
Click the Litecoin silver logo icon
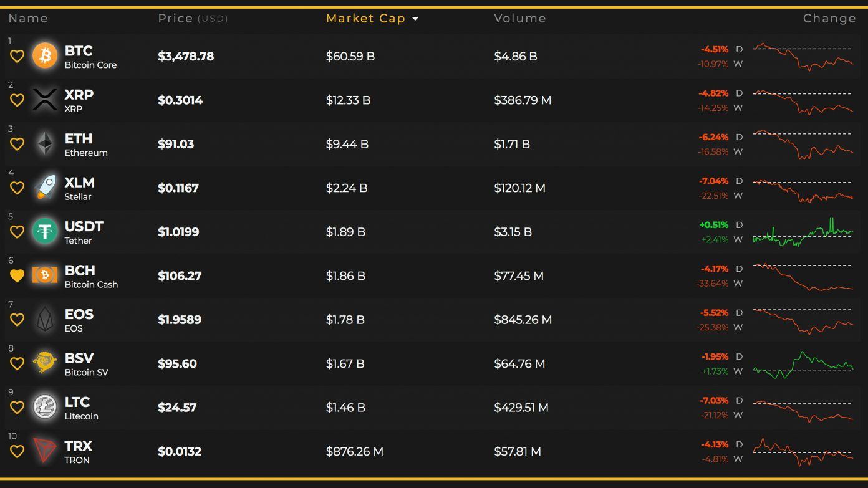pos(45,407)
